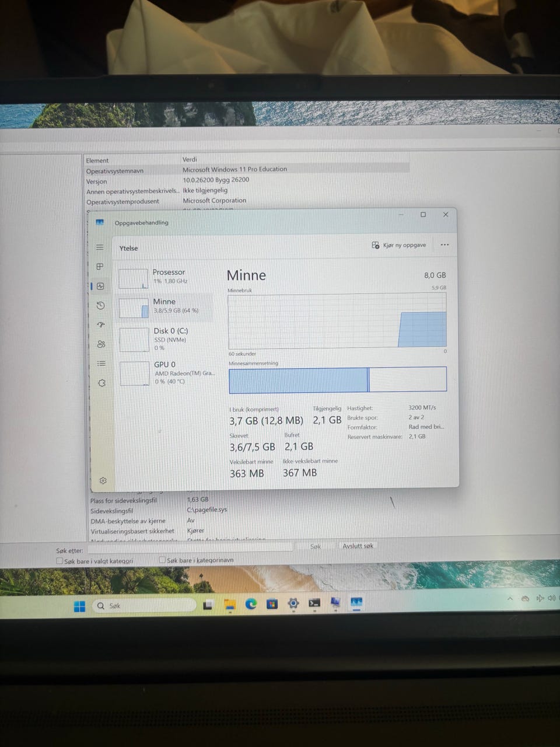
Task: Open Task Manager settings gear icon
Action: point(103,480)
